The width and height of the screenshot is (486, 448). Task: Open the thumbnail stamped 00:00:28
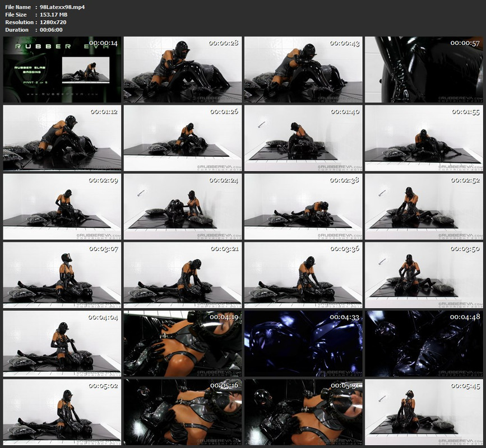tap(183, 69)
